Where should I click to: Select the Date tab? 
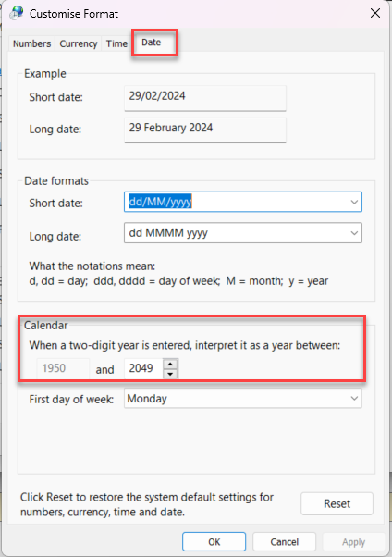152,43
